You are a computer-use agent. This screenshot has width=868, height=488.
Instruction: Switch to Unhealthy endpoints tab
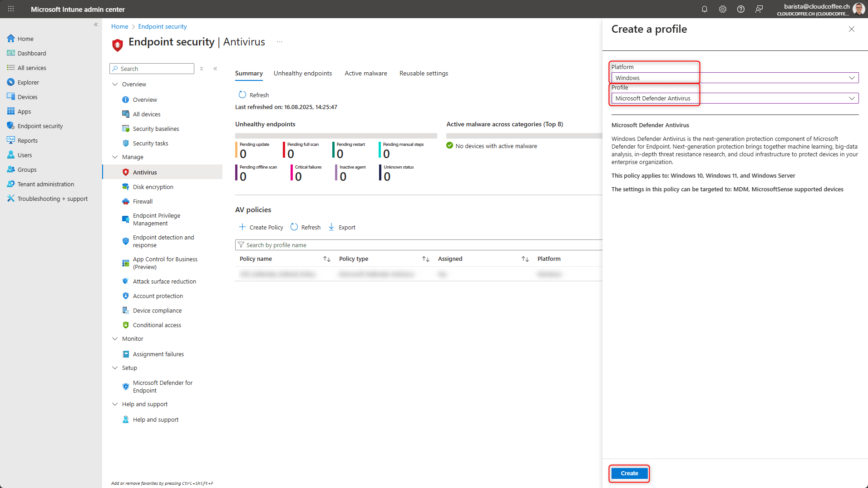pyautogui.click(x=302, y=73)
